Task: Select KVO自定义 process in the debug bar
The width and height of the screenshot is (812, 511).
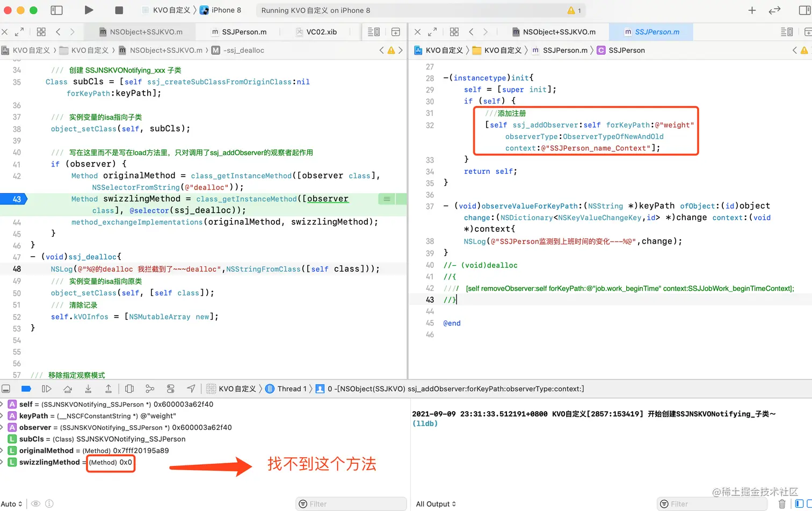Action: tap(231, 389)
